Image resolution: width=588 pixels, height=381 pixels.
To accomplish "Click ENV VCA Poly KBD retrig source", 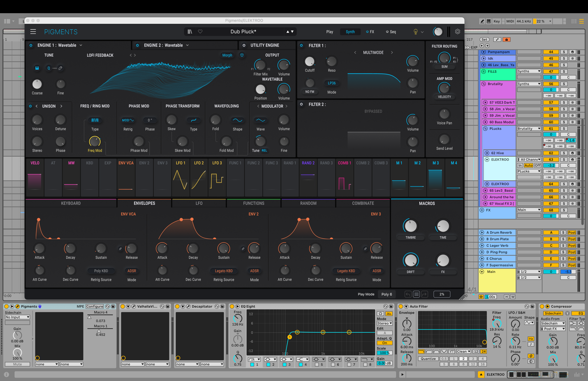I will (x=101, y=271).
